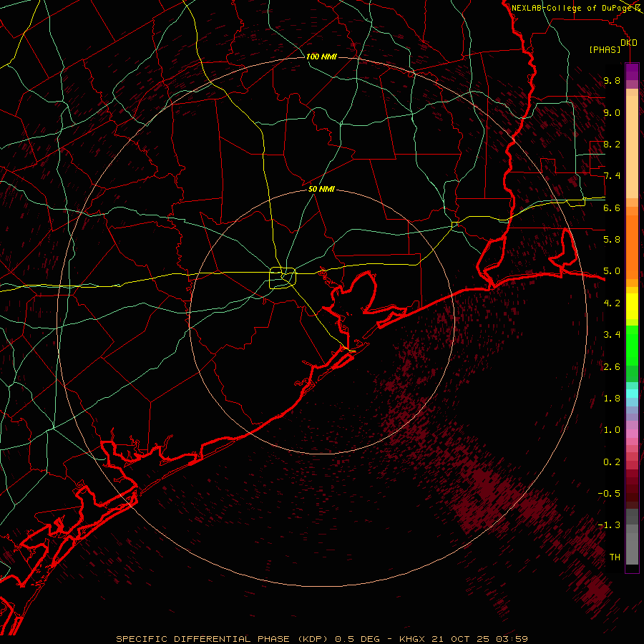
Task: Click the 50 NMI range ring label
Action: click(321, 189)
